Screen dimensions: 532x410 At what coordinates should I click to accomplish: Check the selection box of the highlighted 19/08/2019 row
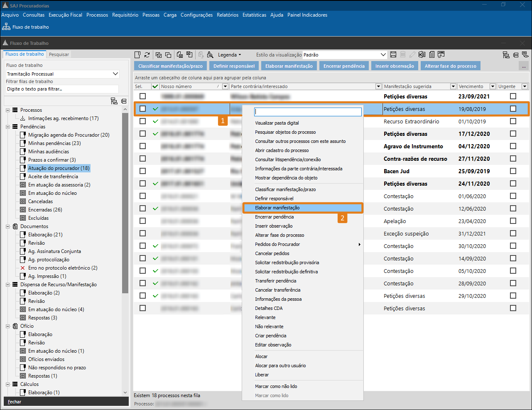click(143, 109)
